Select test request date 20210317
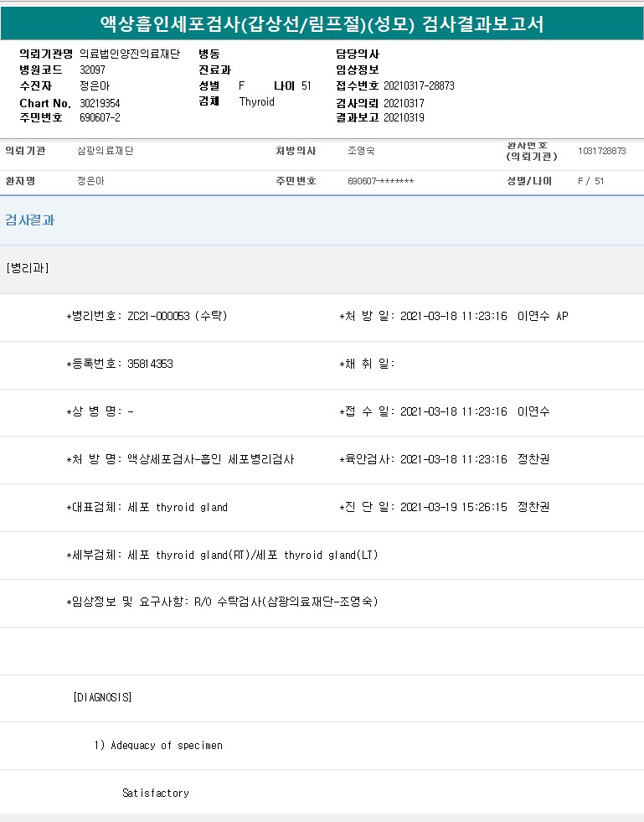This screenshot has width=644, height=822. point(404,103)
